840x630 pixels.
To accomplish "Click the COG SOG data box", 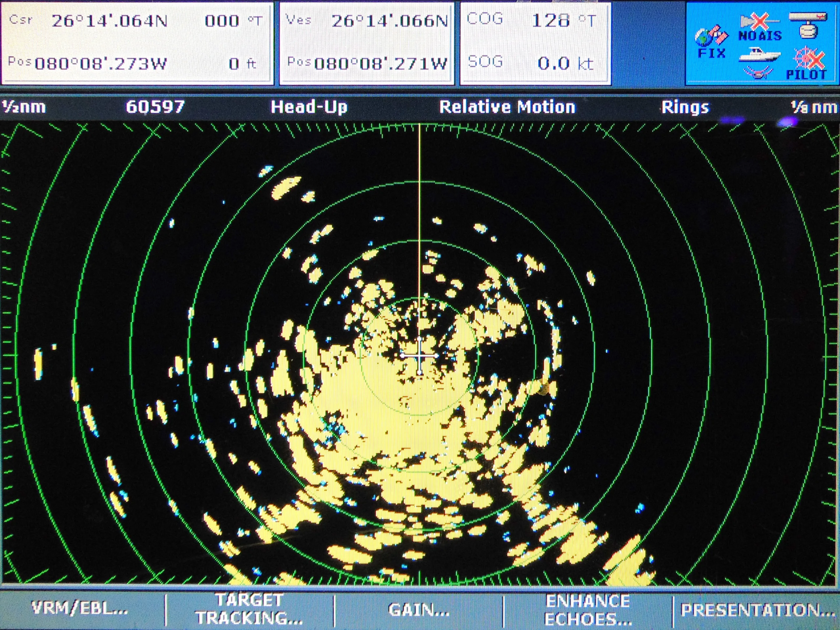I will (535, 43).
